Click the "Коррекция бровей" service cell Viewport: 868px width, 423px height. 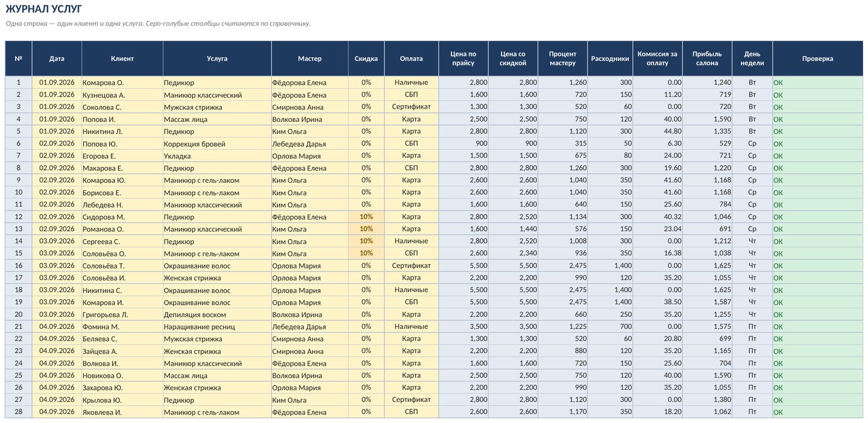coord(217,144)
